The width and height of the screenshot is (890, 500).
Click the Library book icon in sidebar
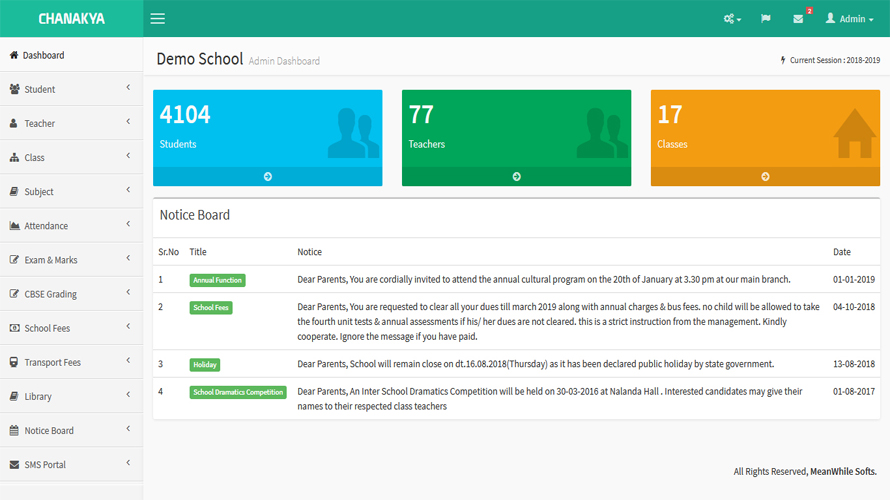point(14,396)
